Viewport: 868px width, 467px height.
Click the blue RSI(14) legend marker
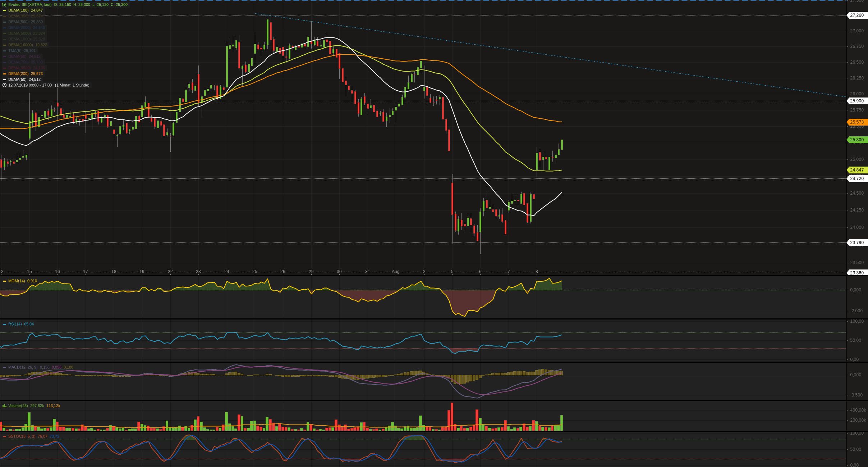(5, 324)
